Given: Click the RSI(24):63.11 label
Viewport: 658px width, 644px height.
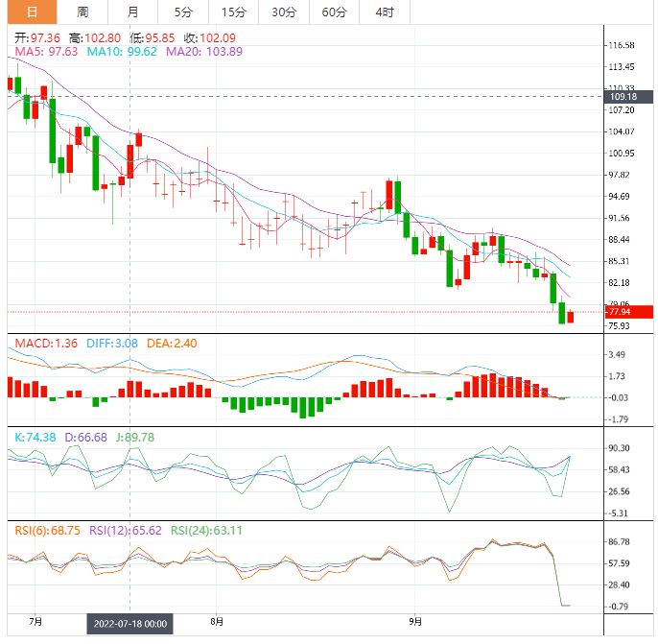Looking at the screenshot, I should (206, 531).
